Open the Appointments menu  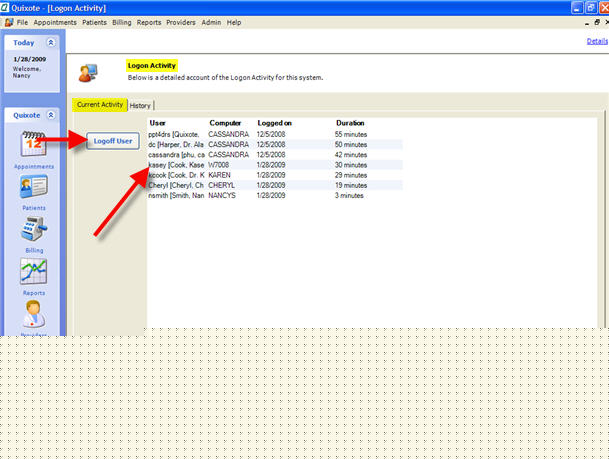55,23
